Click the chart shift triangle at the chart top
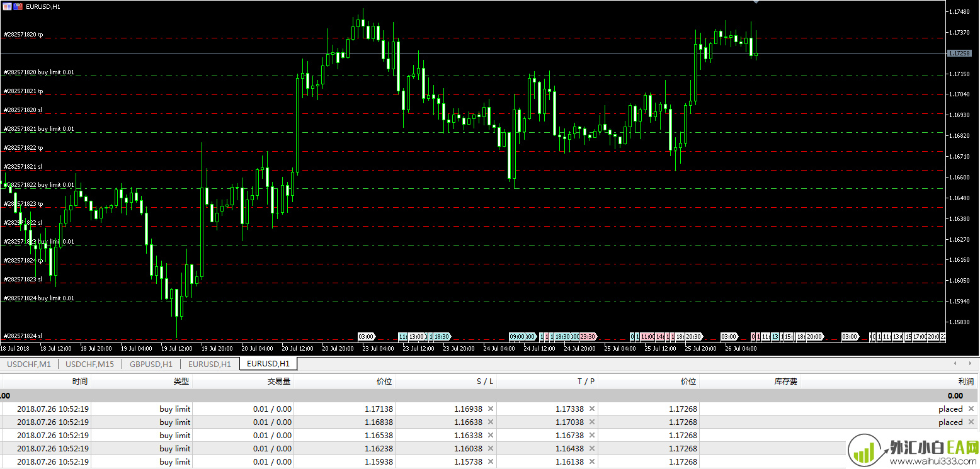This screenshot has height=469, width=980. tap(756, 2)
